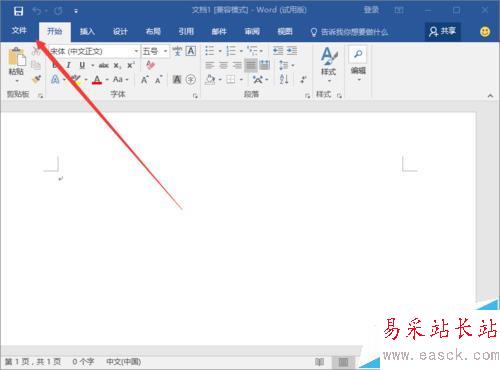
Task: Open the font name combo box 宋体
Action: pyautogui.click(x=94, y=51)
